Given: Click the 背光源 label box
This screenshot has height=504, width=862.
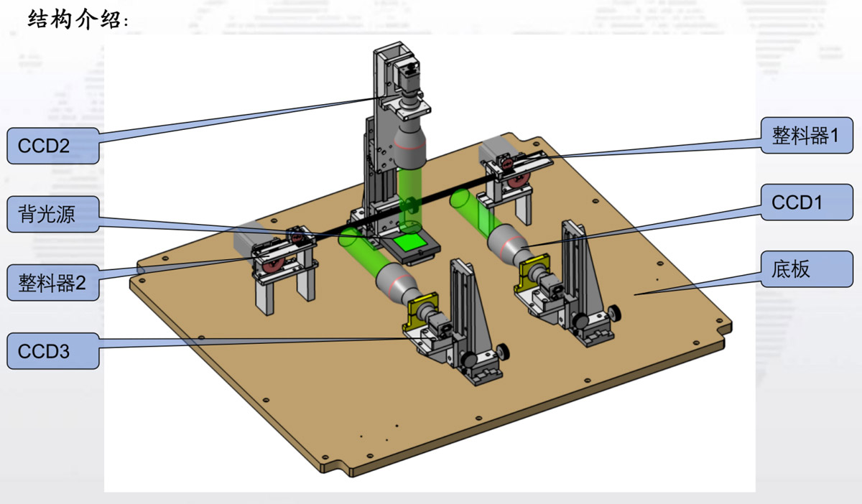Looking at the screenshot, I should tap(53, 214).
